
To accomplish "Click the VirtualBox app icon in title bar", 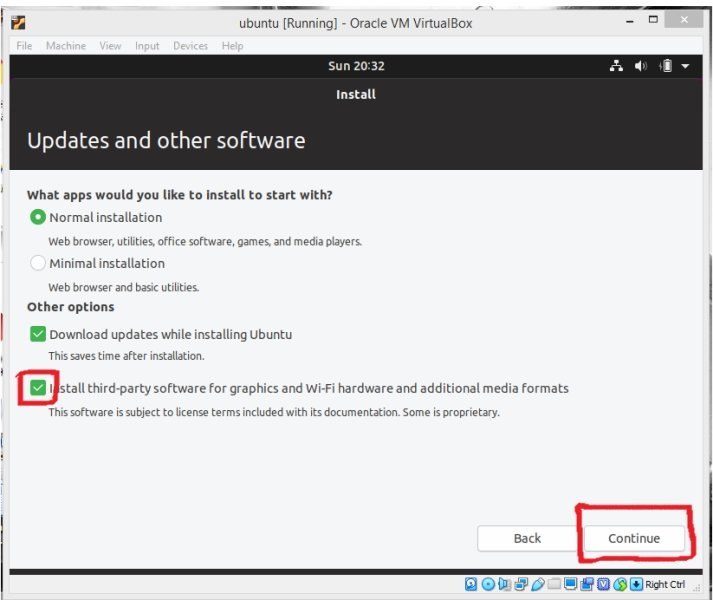I will [19, 23].
